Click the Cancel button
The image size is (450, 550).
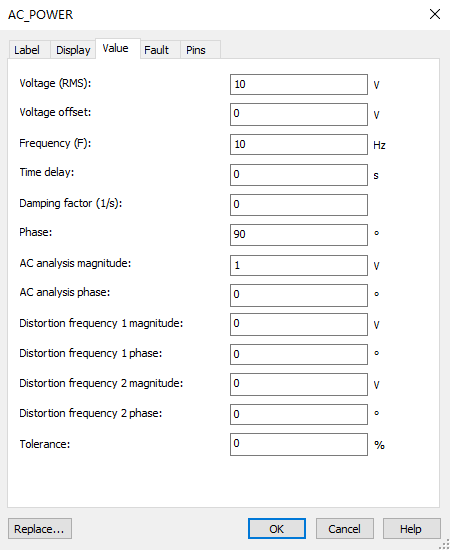pyautogui.click(x=344, y=529)
